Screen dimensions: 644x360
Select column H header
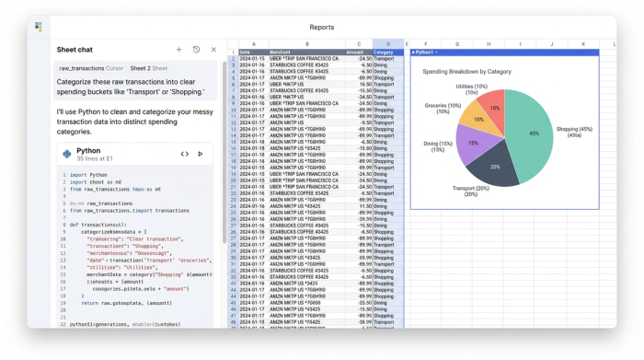tap(489, 44)
